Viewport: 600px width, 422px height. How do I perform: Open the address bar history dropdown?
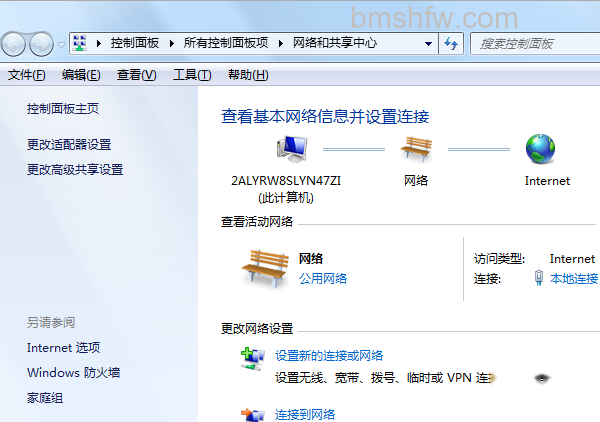(x=429, y=44)
